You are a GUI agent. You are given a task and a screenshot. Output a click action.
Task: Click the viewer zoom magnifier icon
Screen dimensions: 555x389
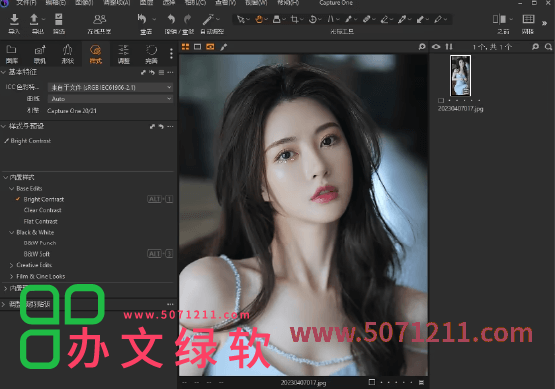coord(422,47)
